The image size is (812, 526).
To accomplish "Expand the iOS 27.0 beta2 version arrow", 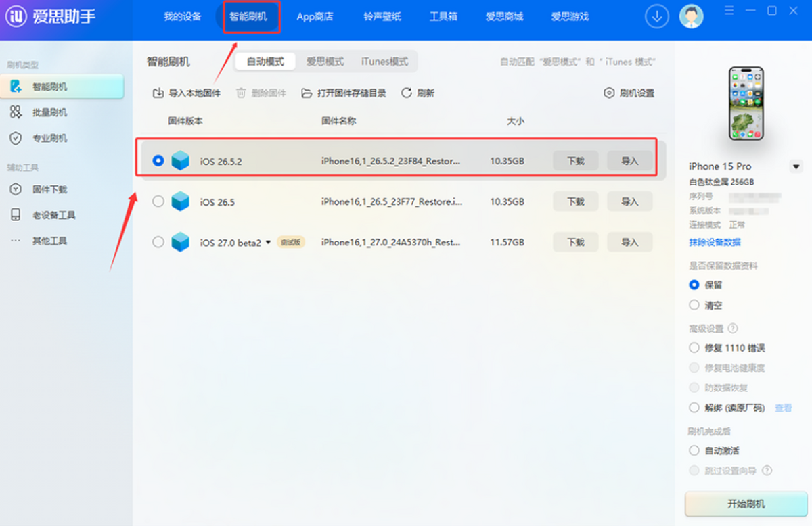I will 268,242.
